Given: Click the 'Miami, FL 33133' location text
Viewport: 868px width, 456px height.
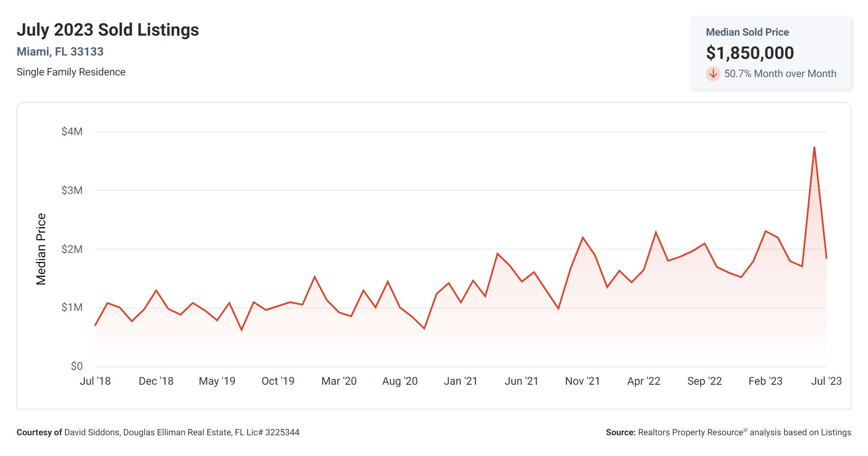Looking at the screenshot, I should 60,52.
